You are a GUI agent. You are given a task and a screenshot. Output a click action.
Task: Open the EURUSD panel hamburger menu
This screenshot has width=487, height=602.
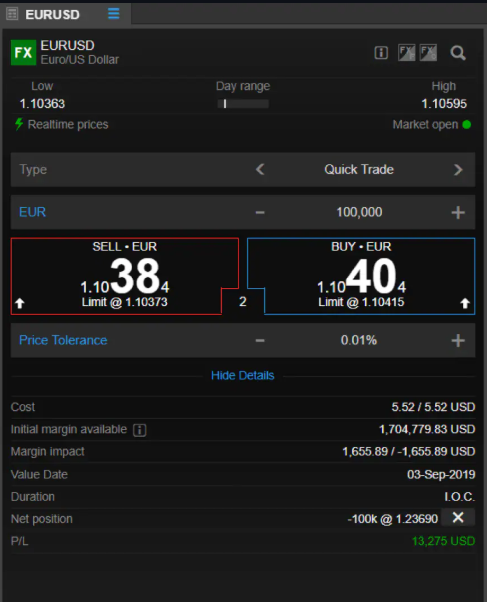click(114, 14)
